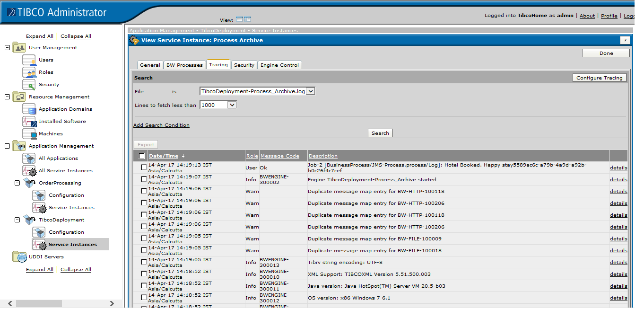This screenshot has height=309, width=644.
Task: Collapse the User Management tree node
Action: (7, 47)
